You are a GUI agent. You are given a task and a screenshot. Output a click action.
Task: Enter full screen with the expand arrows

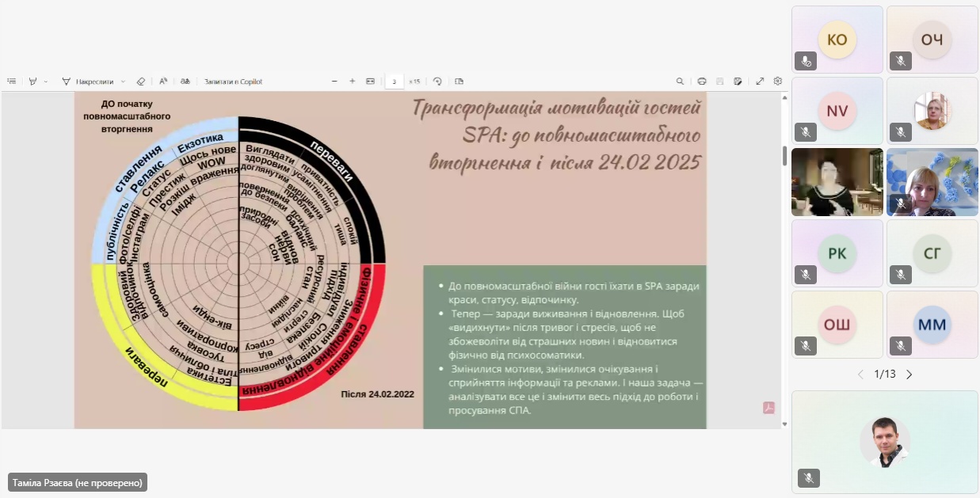(x=760, y=82)
